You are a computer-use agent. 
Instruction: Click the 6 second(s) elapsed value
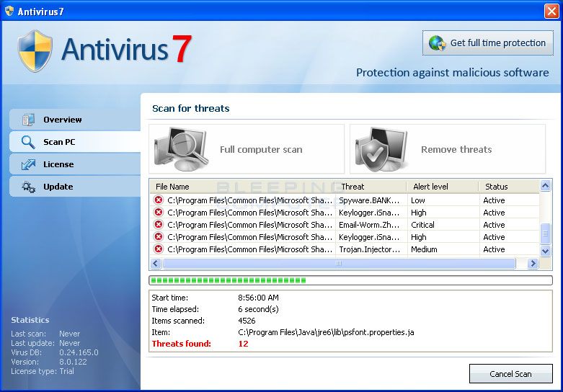coord(258,309)
